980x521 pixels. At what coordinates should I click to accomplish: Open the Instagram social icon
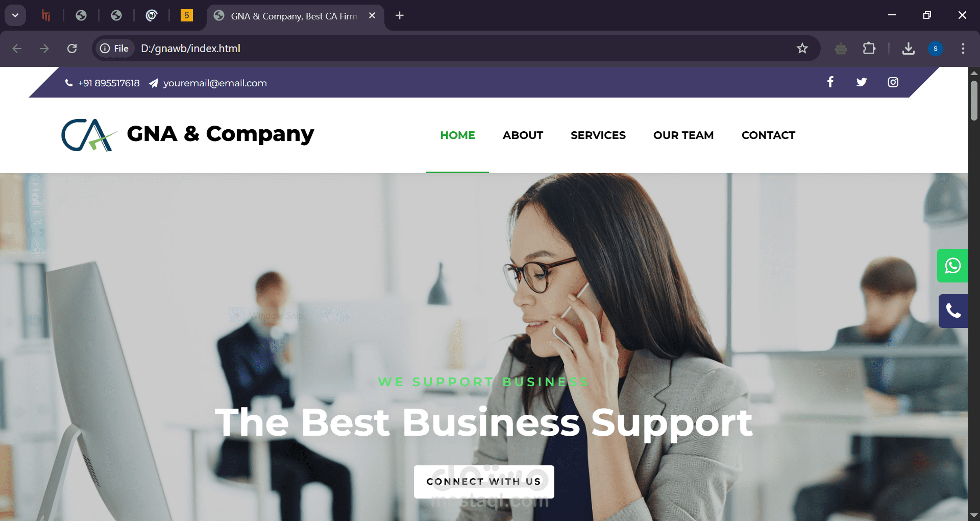pos(893,82)
